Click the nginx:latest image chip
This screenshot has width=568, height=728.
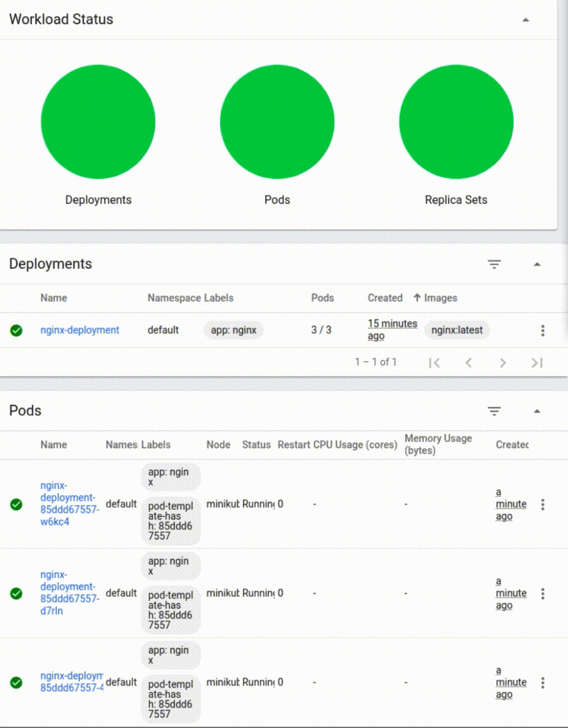click(457, 330)
